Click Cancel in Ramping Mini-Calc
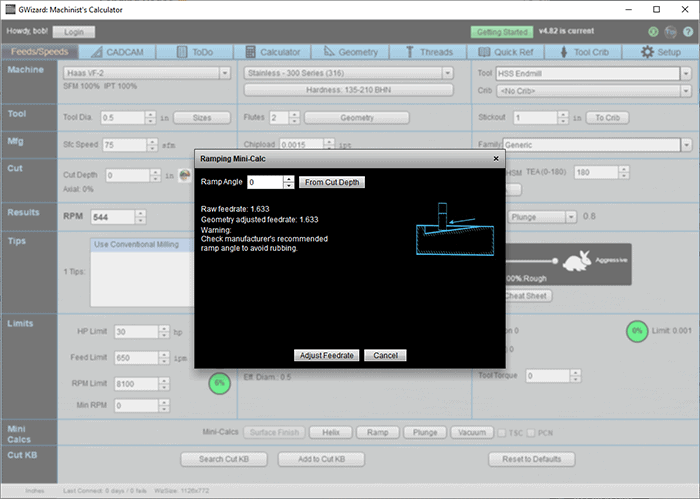The width and height of the screenshot is (700, 499). 385,355
